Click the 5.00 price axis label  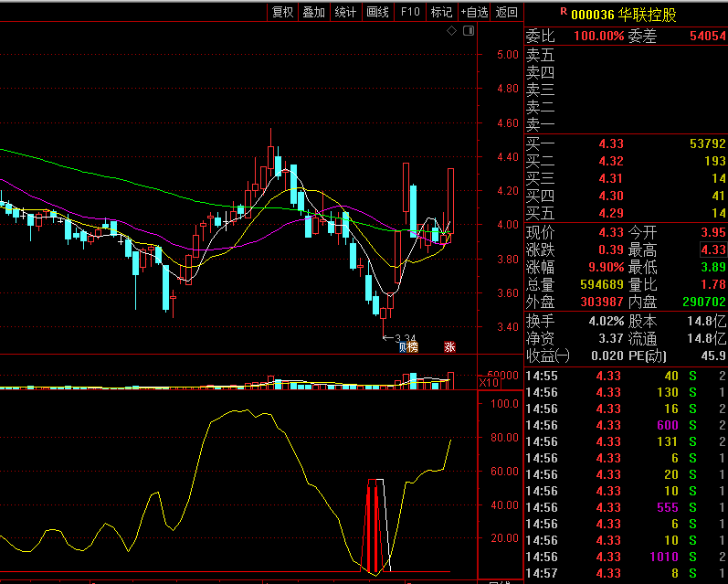[x=508, y=54]
